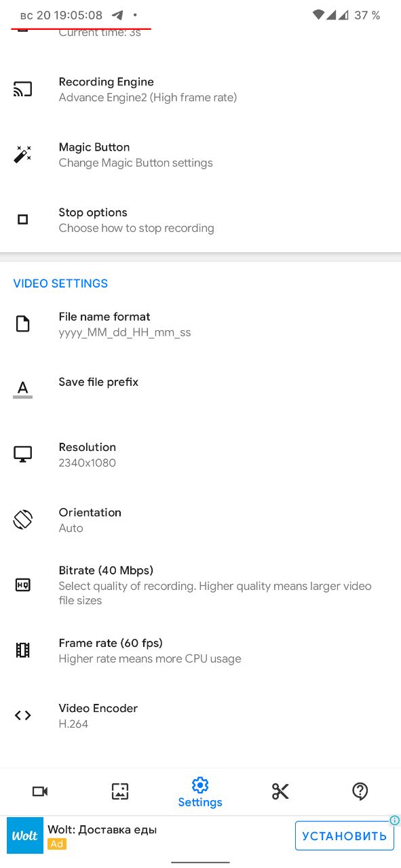401x868 pixels.
Task: Change Resolution 2340x1080
Action: (x=200, y=454)
